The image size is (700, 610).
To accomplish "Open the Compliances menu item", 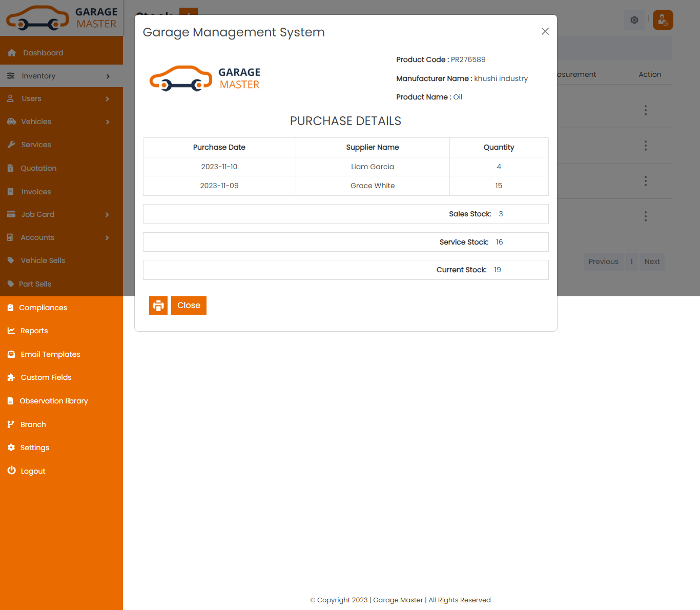I will click(43, 308).
